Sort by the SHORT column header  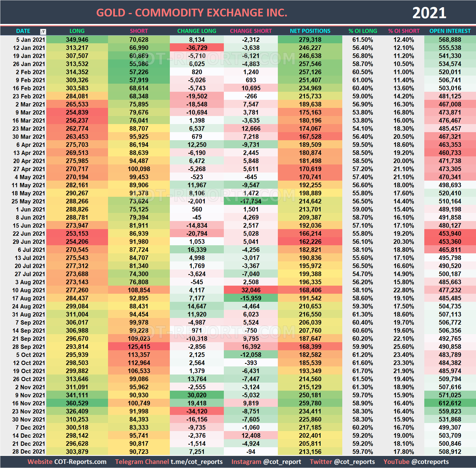point(139,31)
